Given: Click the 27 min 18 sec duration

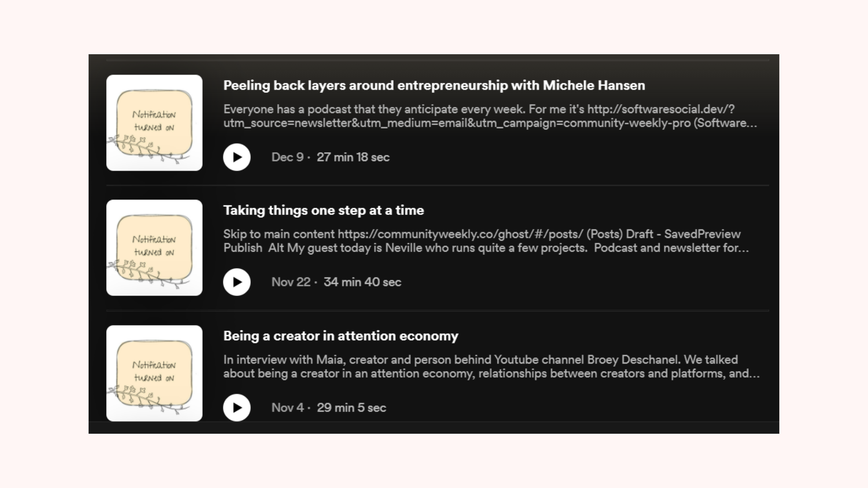Looking at the screenshot, I should coord(353,157).
